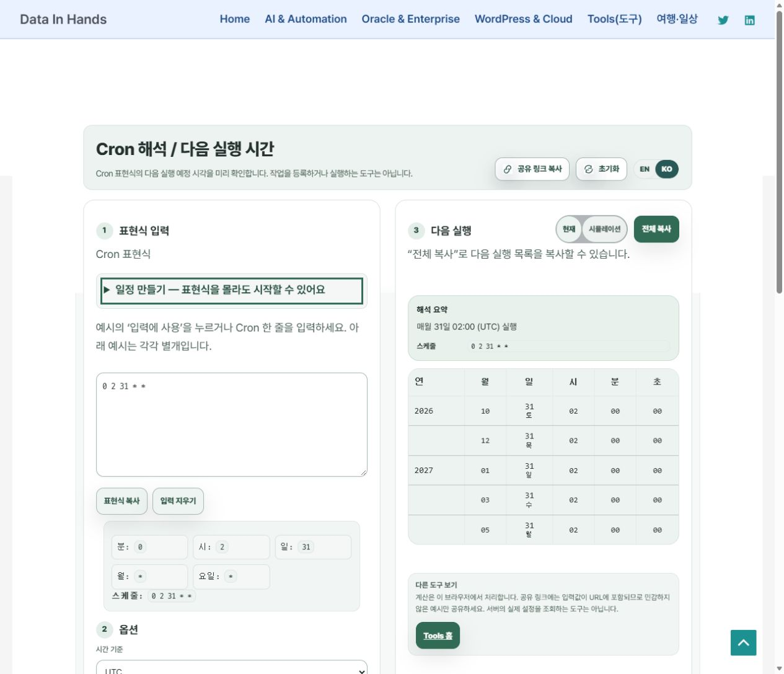Click the 입력 지우기 button
The width and height of the screenshot is (784, 674).
178,501
